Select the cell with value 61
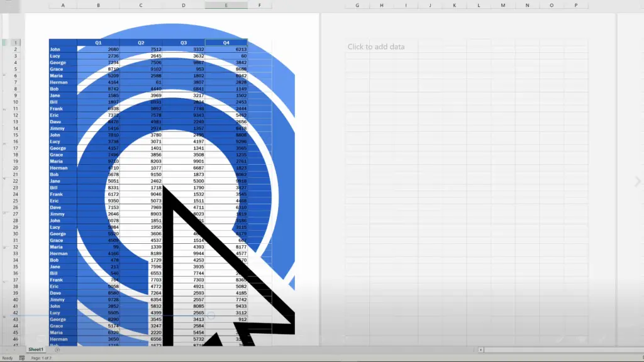Image resolution: width=644 pixels, height=362 pixels. (141, 82)
